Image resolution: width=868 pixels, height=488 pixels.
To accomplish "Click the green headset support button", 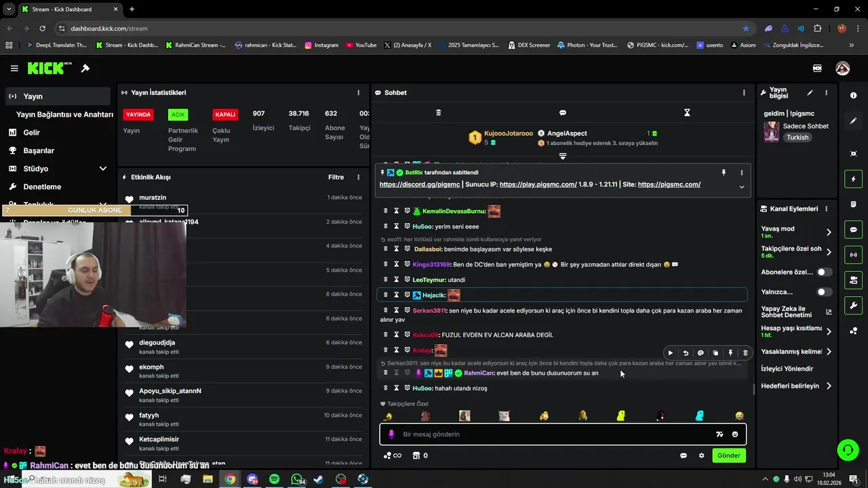I will click(847, 449).
